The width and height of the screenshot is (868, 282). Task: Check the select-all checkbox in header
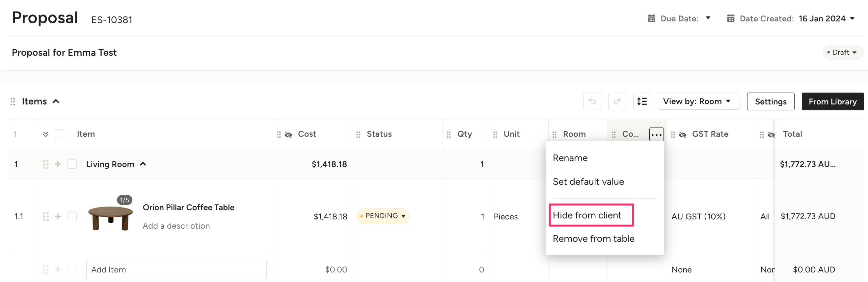click(59, 134)
